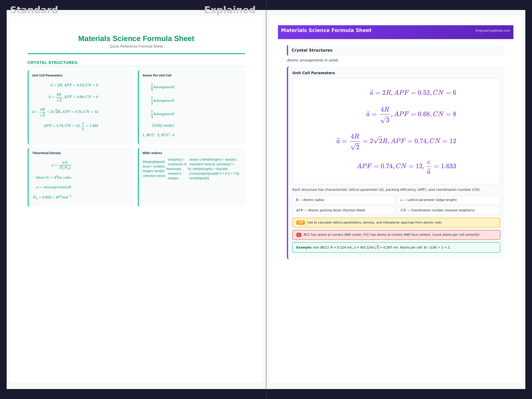Click the Crystal Structures heading in the Explained sheet
The width and height of the screenshot is (532, 399).
click(312, 50)
